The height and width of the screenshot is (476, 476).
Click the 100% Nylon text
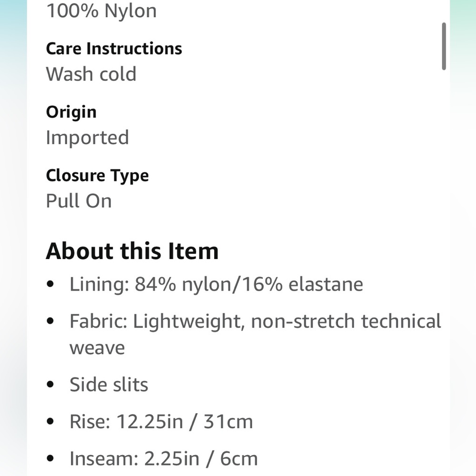click(101, 11)
